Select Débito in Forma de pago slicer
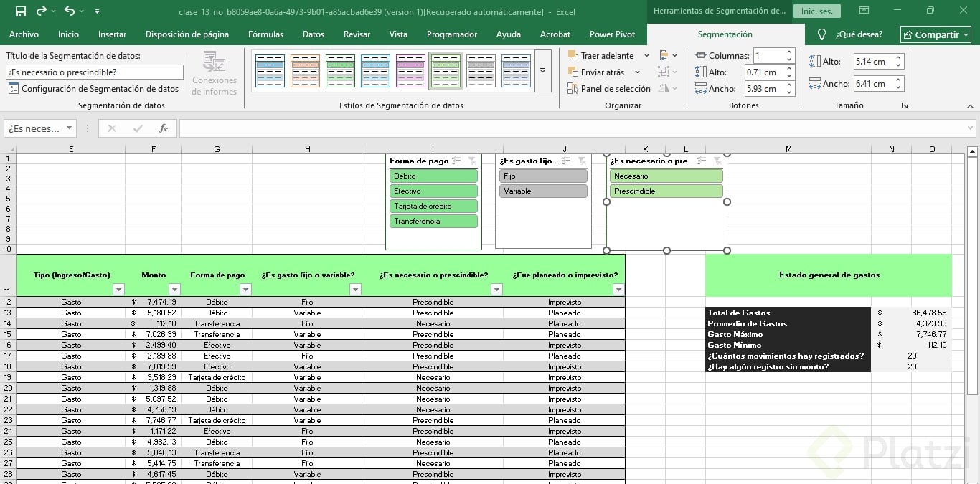The image size is (980, 484). [433, 176]
